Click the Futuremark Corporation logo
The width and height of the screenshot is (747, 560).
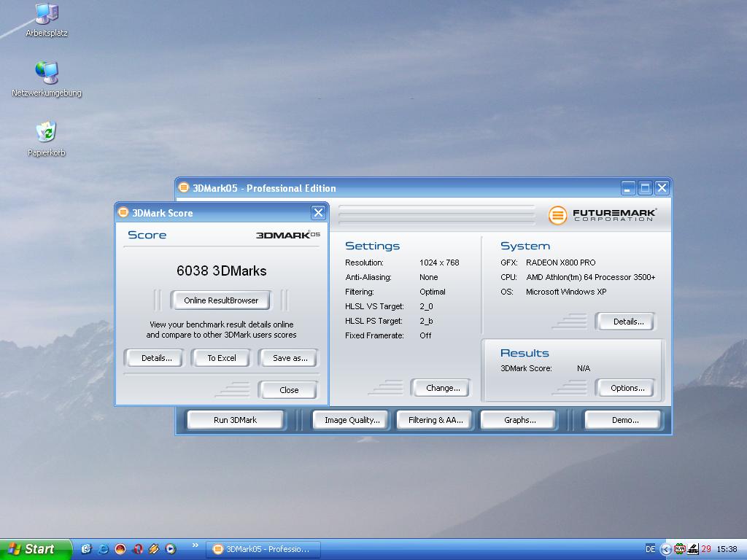coord(603,215)
